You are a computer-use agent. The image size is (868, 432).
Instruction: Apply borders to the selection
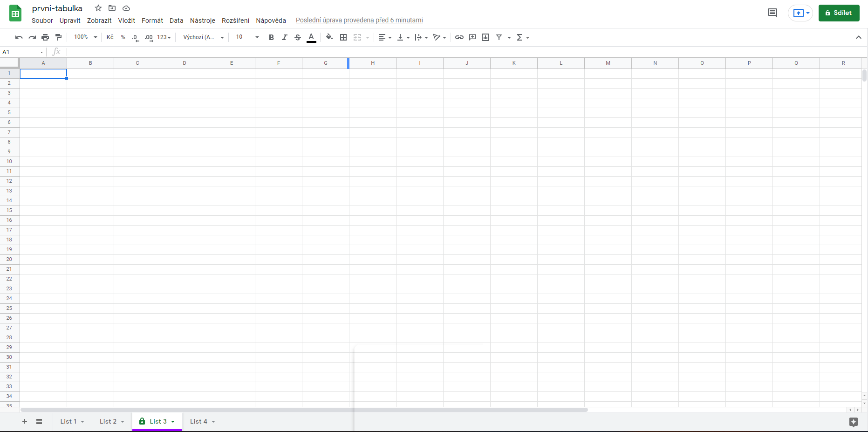click(343, 37)
